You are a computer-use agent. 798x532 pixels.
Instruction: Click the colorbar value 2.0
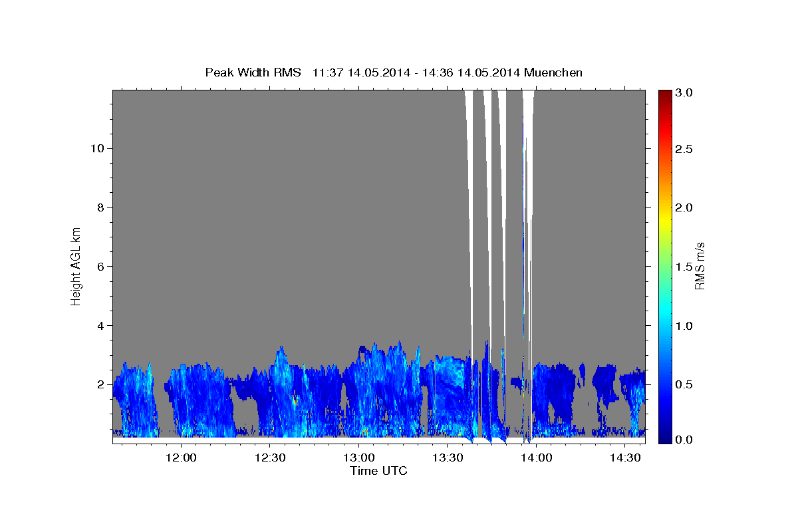(686, 207)
